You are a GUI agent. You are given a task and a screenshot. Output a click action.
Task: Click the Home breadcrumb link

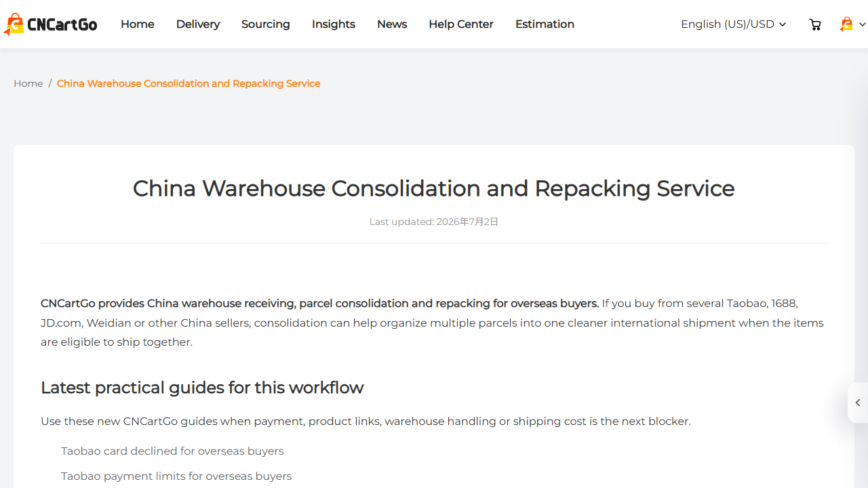[x=28, y=83]
